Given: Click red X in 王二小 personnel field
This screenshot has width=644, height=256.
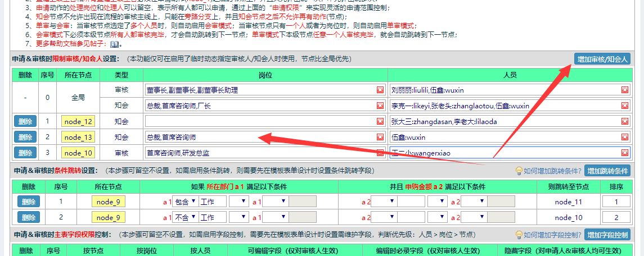Looking at the screenshot, I should click(624, 153).
